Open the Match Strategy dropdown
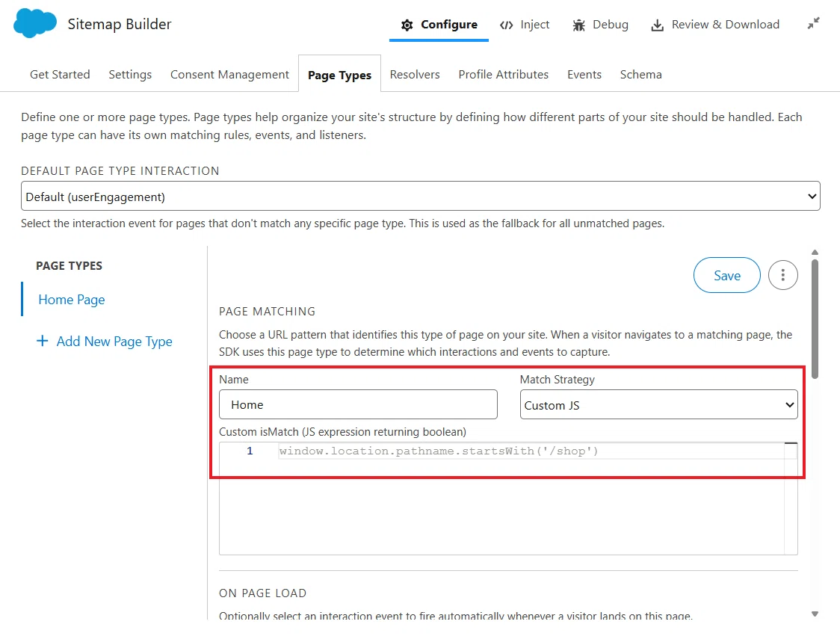Viewport: 840px width, 639px height. pos(658,405)
